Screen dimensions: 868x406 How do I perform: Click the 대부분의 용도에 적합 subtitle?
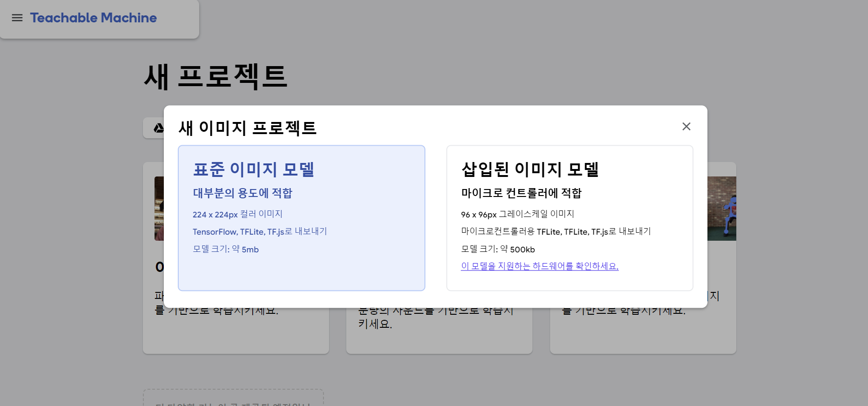click(242, 193)
